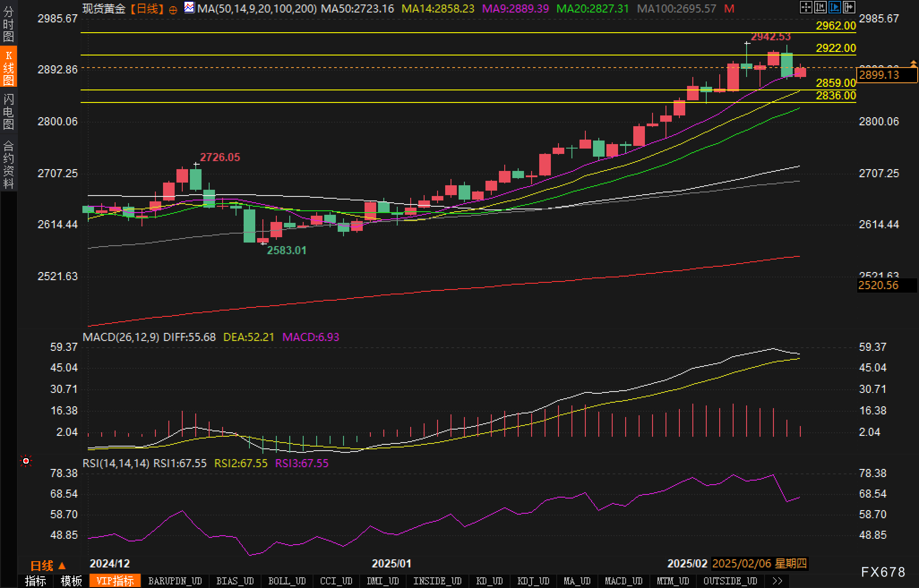Open the 指标 menu at bottom
Image resolution: width=919 pixels, height=588 pixels.
[35, 581]
